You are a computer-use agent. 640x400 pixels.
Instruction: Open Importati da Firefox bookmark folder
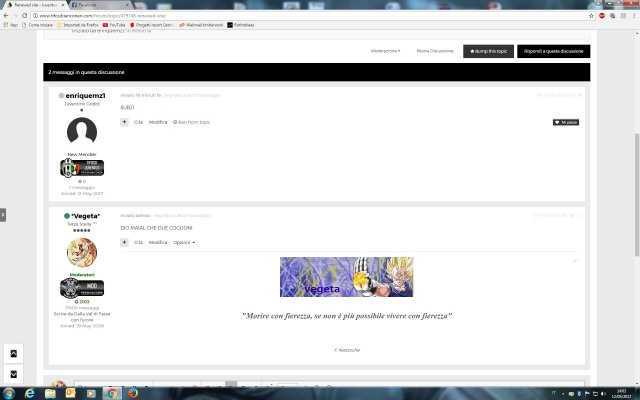[78, 25]
